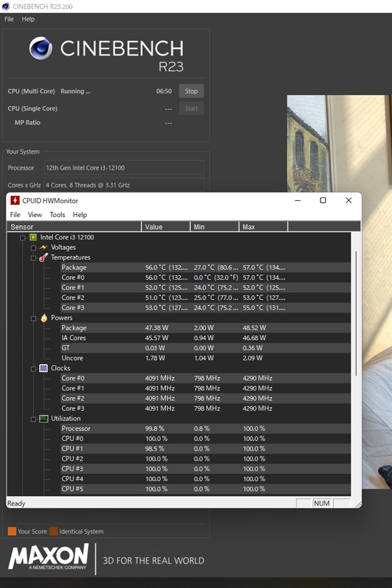Select the Temperatures Package row
Screen dimensions: 392x588
[x=205, y=268]
